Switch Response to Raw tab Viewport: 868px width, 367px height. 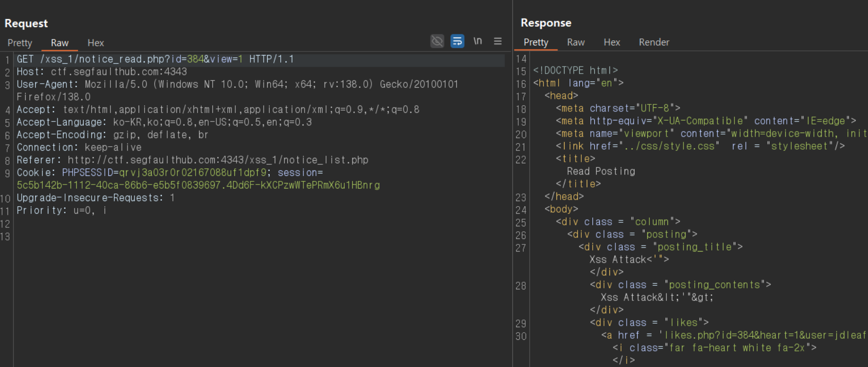[x=576, y=42]
